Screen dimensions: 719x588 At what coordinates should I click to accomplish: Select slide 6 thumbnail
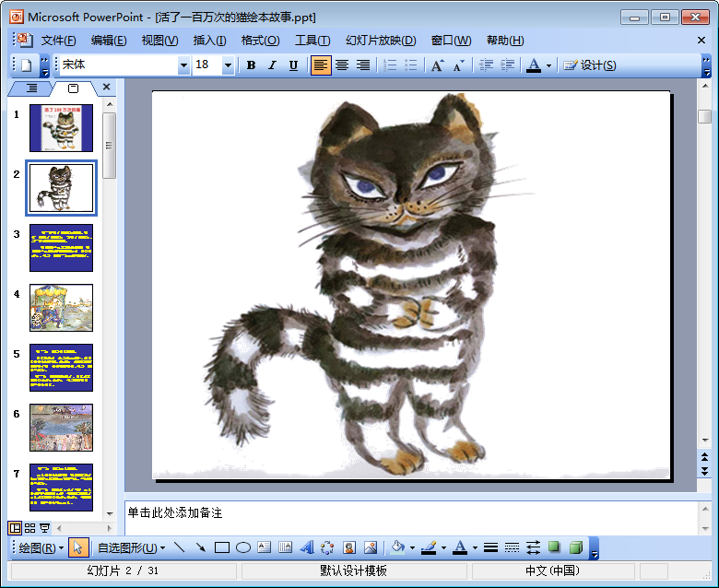coord(61,428)
